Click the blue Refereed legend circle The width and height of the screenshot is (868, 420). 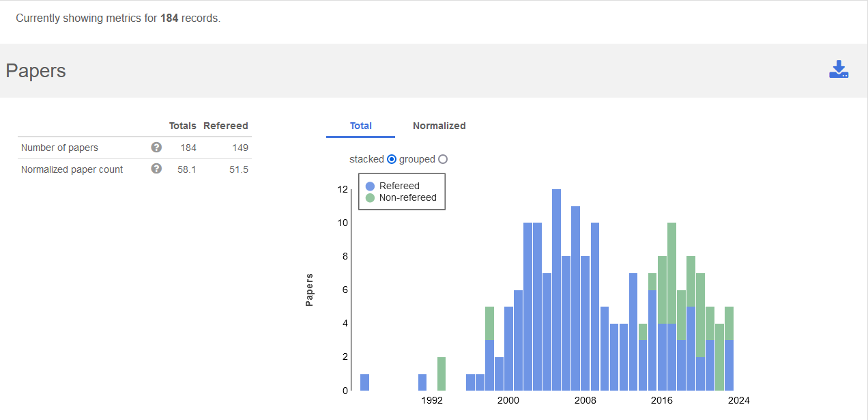[x=370, y=186]
